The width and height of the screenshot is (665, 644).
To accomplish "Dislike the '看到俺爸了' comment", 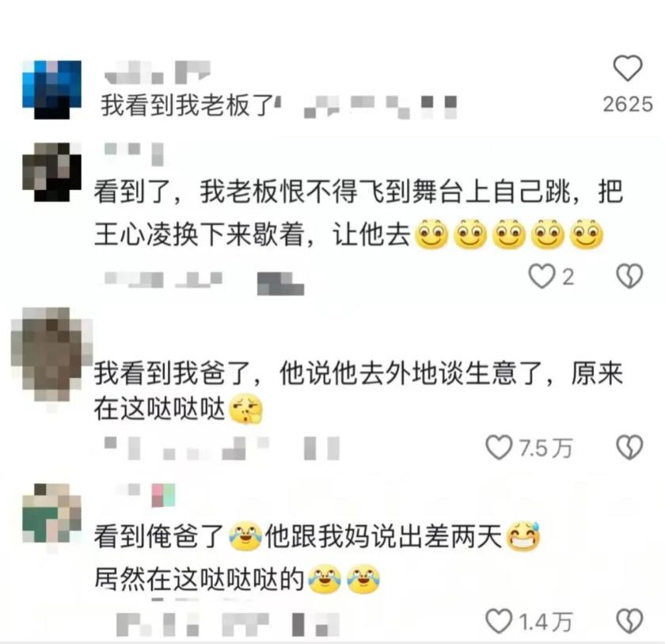I will coord(629,621).
